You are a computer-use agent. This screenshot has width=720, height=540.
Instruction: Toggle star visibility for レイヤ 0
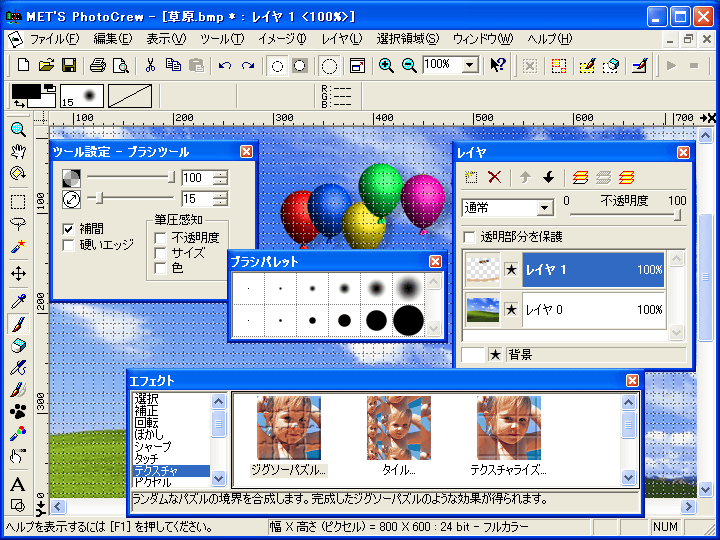click(511, 309)
